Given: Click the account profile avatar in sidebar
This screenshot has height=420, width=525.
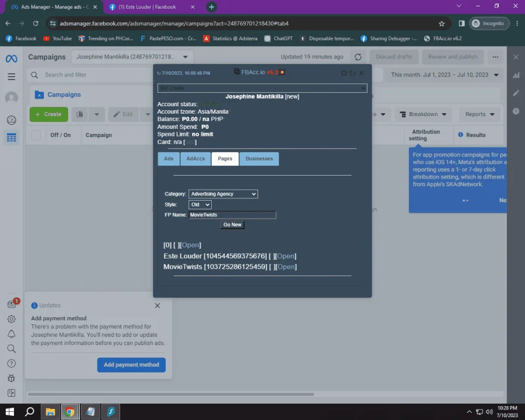Looking at the screenshot, I should click(x=12, y=98).
